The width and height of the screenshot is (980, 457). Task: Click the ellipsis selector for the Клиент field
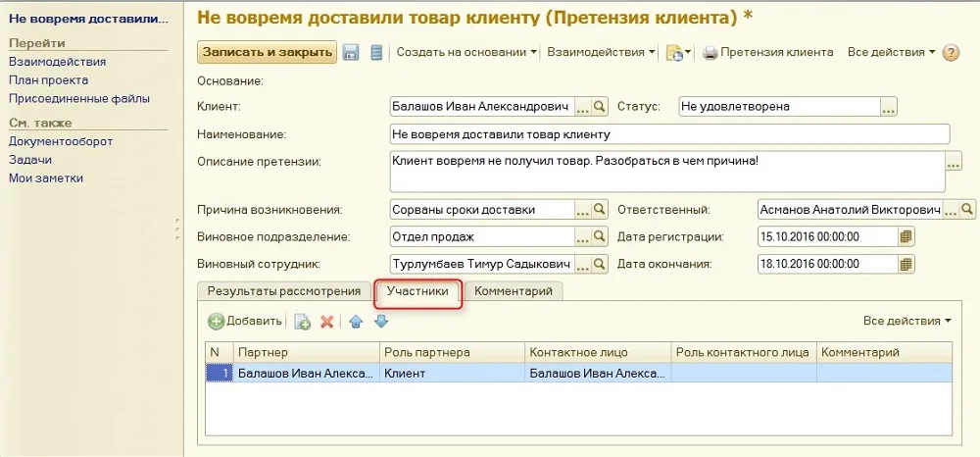pos(582,107)
